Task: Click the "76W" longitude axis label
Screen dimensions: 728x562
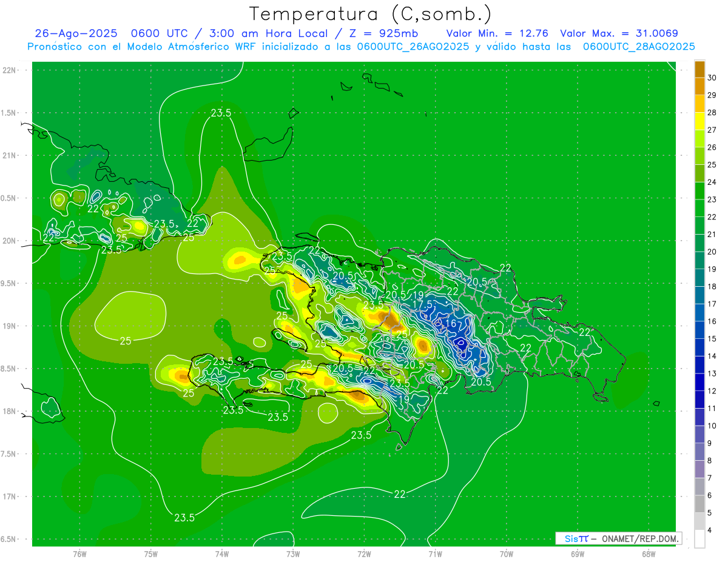Action: [79, 554]
